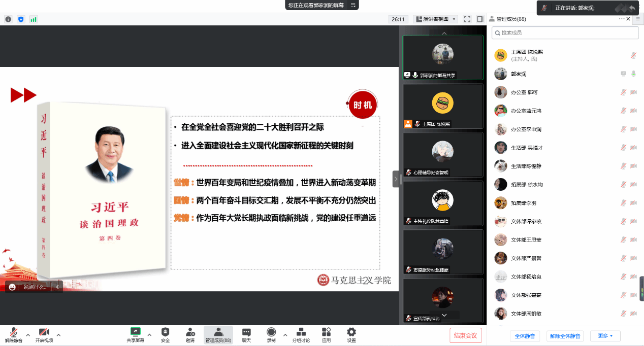Image resolution: width=644 pixels, height=346 pixels.
Task: Click the 安全 security shield icon
Action: pyautogui.click(x=165, y=332)
